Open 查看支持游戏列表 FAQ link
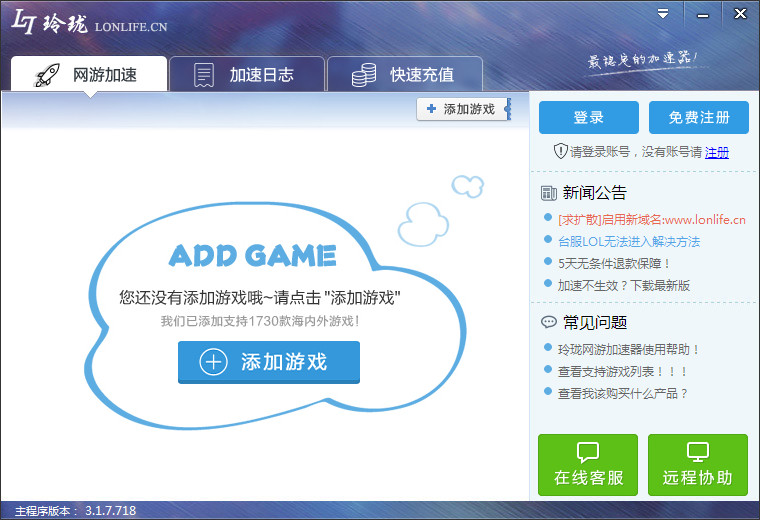 tap(623, 372)
